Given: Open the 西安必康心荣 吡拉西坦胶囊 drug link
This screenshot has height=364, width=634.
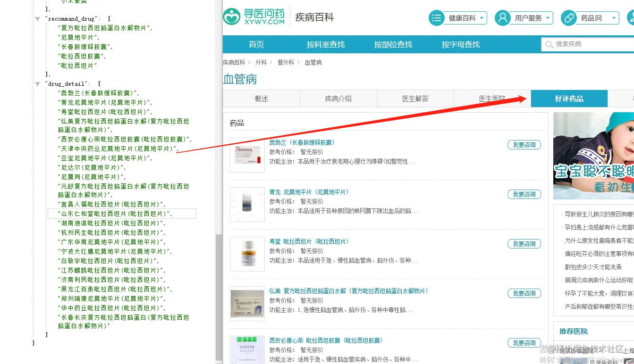Looking at the screenshot, I should (x=326, y=340).
